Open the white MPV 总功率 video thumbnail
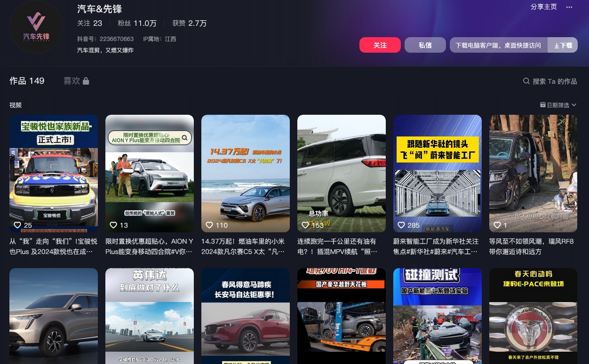The image size is (589, 364). pyautogui.click(x=342, y=174)
